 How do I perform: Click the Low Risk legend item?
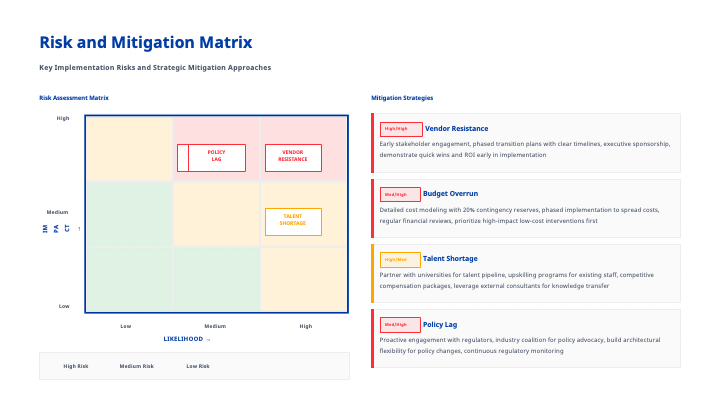pyautogui.click(x=198, y=366)
